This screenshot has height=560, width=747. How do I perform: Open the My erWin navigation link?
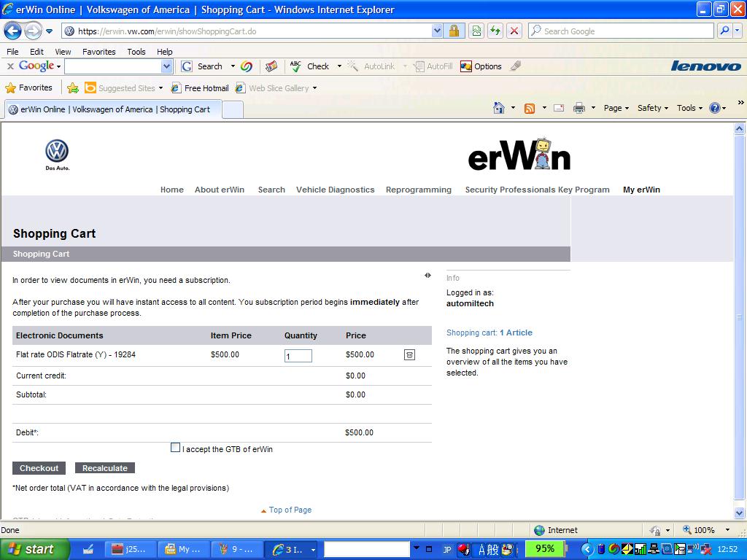point(642,190)
